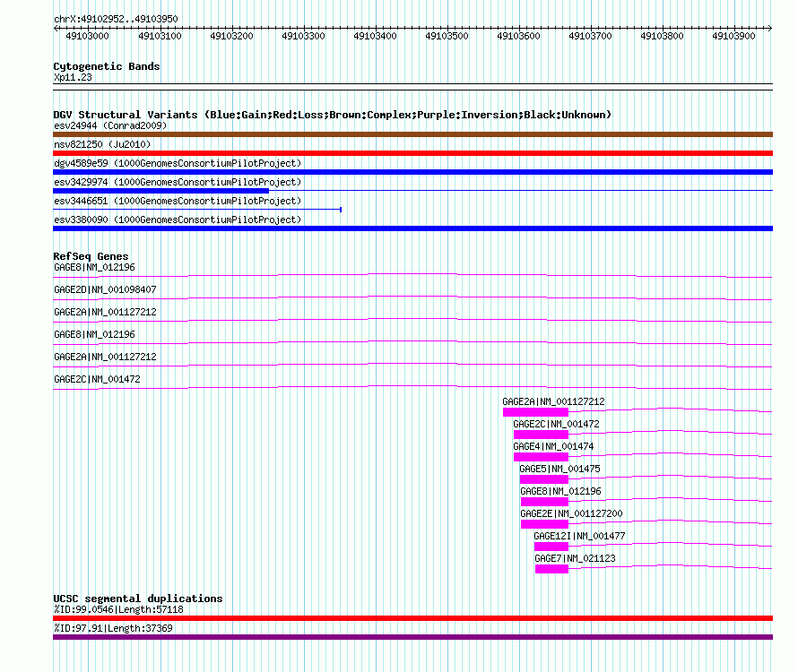Select the magenta exon box under GAGE5
The width and height of the screenshot is (798, 672).
point(544,479)
